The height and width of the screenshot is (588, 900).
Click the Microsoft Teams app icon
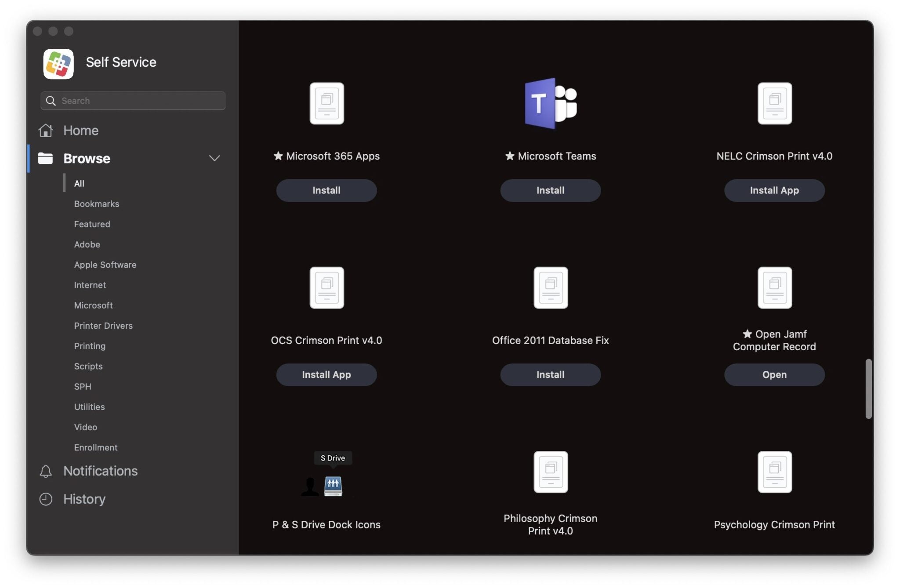tap(550, 103)
